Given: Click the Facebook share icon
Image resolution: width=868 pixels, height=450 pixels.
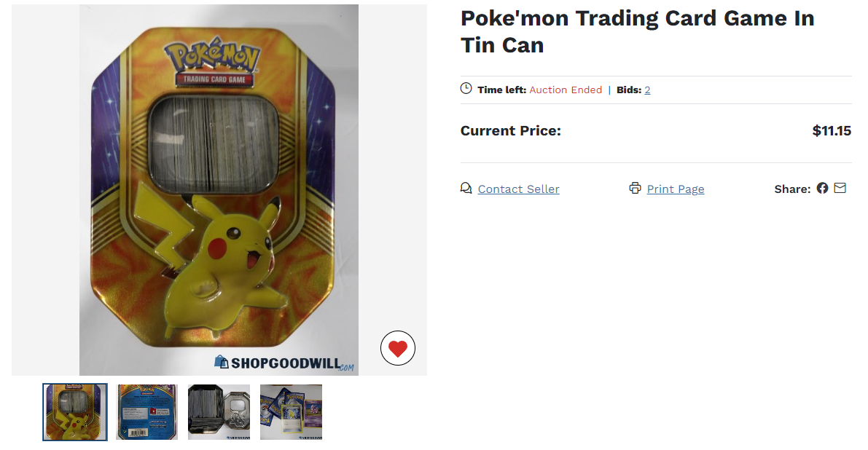Looking at the screenshot, I should click(x=822, y=188).
